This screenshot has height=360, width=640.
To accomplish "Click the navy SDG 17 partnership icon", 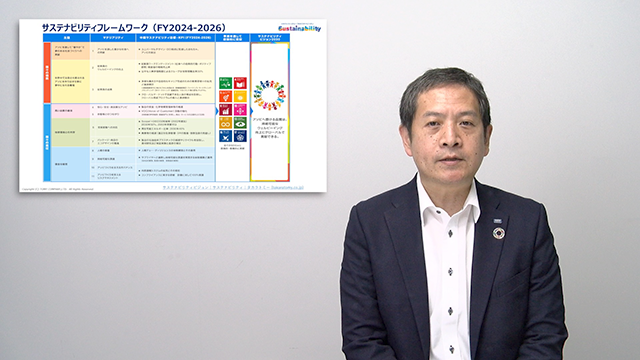I will coord(240,136).
